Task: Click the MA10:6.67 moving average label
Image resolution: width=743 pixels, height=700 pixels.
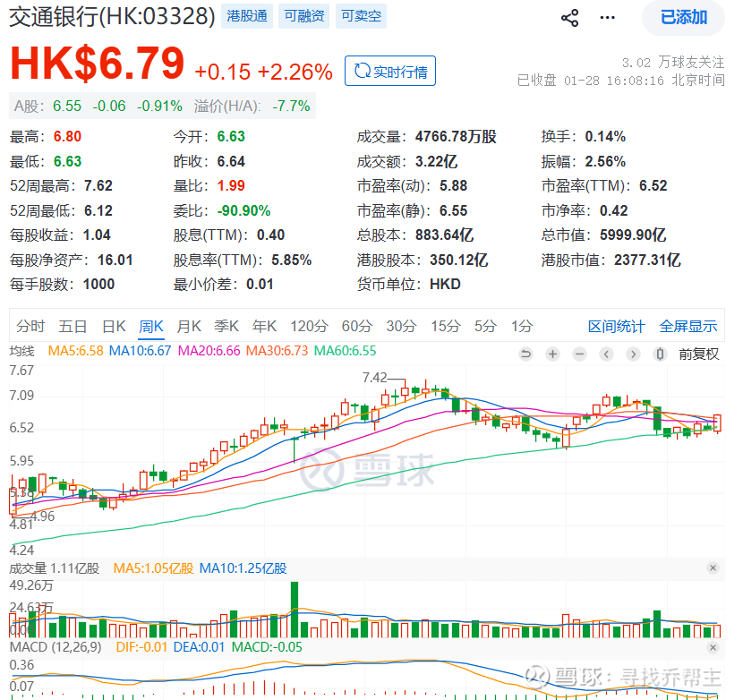Action: tap(140, 351)
